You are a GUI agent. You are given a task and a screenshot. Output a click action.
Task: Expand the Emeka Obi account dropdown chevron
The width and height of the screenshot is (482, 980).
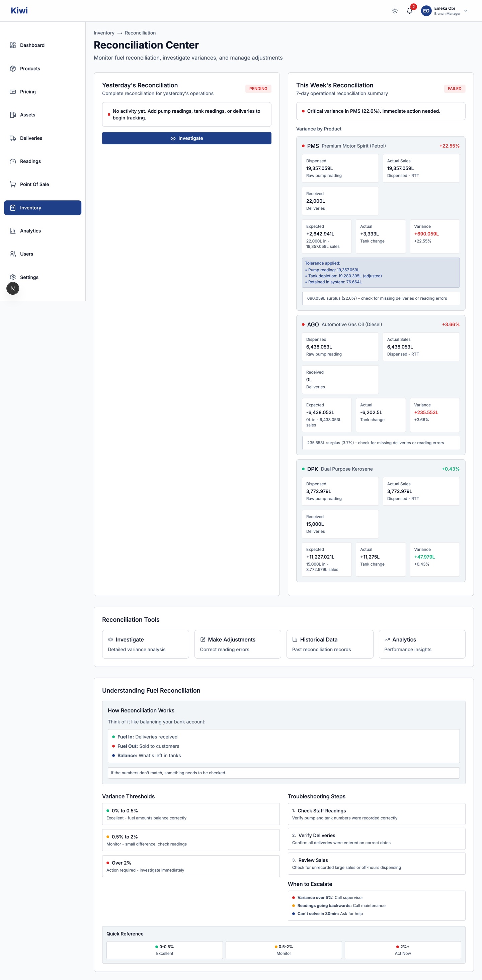(466, 11)
